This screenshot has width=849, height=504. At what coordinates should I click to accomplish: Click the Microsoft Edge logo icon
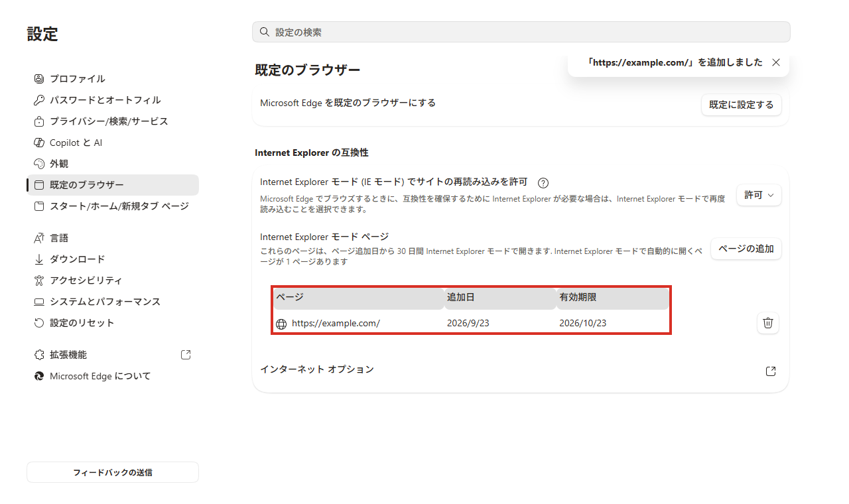click(38, 376)
